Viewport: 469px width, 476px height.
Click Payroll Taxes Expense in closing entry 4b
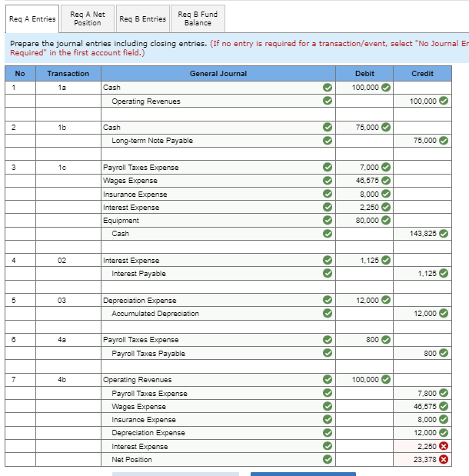(218, 393)
